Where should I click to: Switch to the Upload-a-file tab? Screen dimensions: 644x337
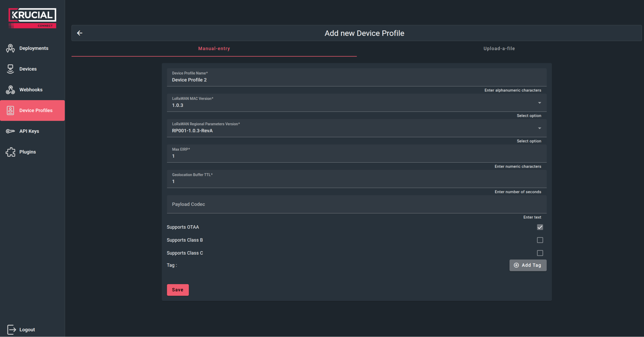[x=499, y=48]
